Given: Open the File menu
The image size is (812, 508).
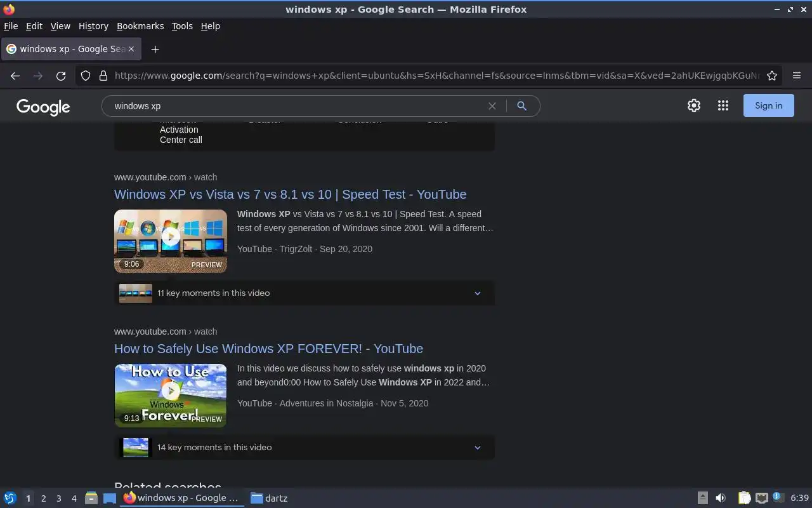Looking at the screenshot, I should pos(11,26).
